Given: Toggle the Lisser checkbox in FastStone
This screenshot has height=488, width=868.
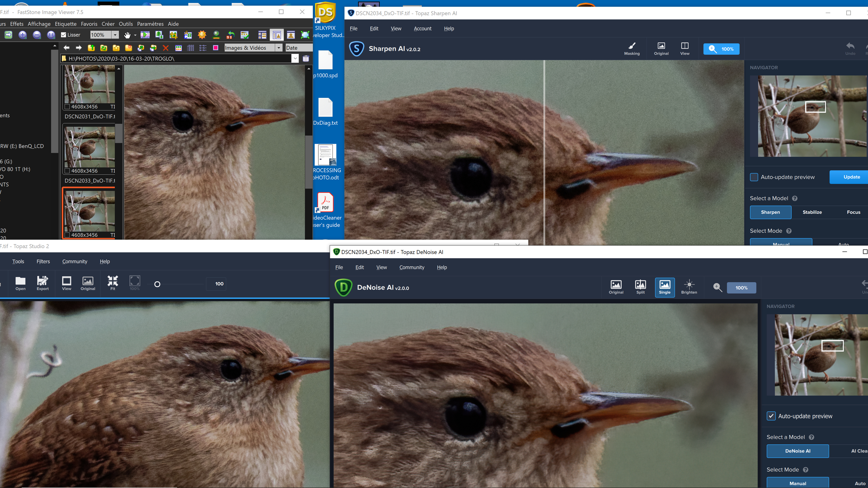Looking at the screenshot, I should pyautogui.click(x=63, y=35).
